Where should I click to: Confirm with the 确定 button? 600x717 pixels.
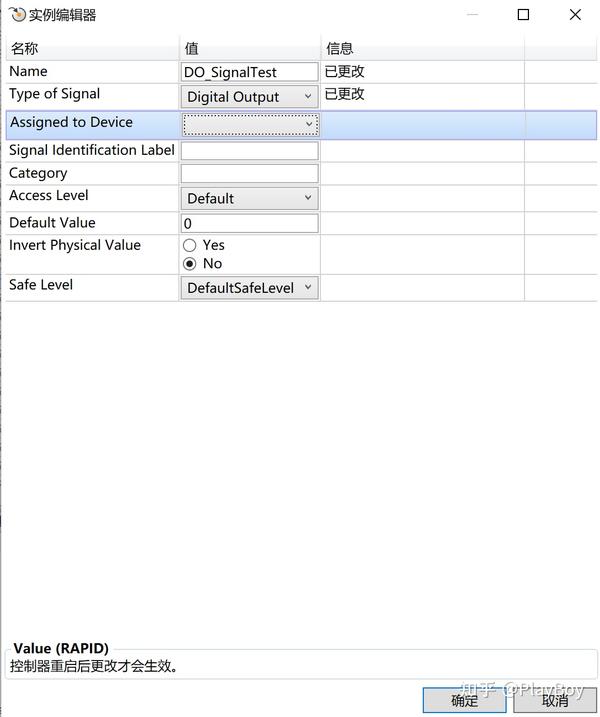[x=465, y=700]
